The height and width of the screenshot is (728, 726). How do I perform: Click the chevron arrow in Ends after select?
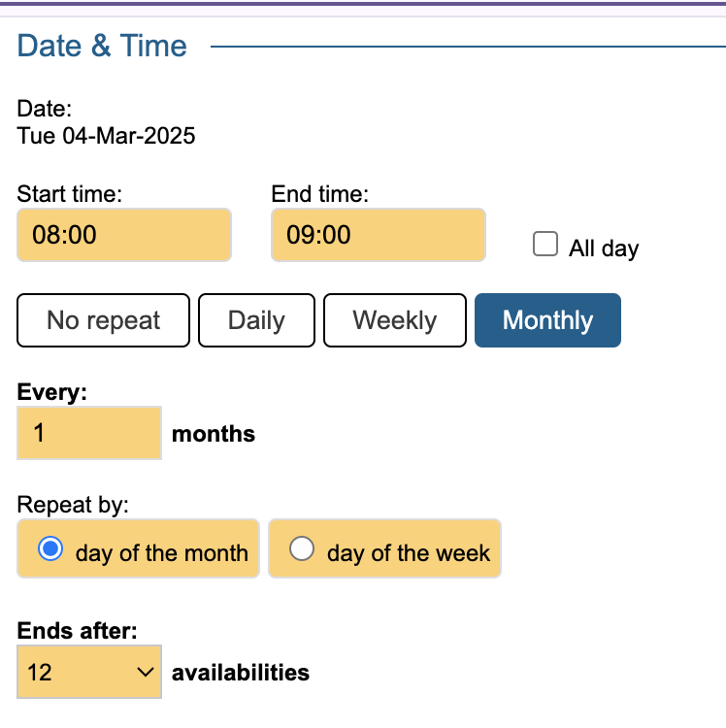[145, 672]
